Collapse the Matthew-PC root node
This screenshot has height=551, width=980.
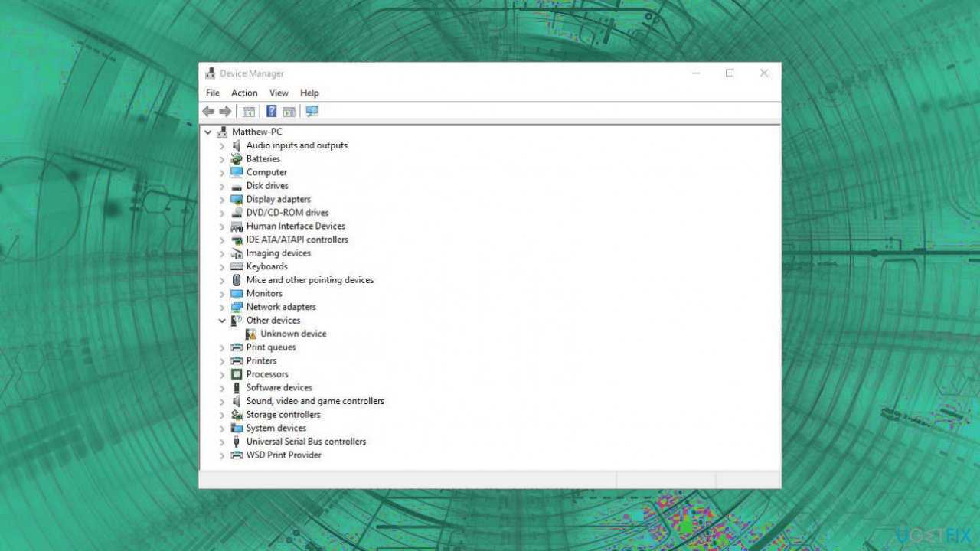[207, 132]
